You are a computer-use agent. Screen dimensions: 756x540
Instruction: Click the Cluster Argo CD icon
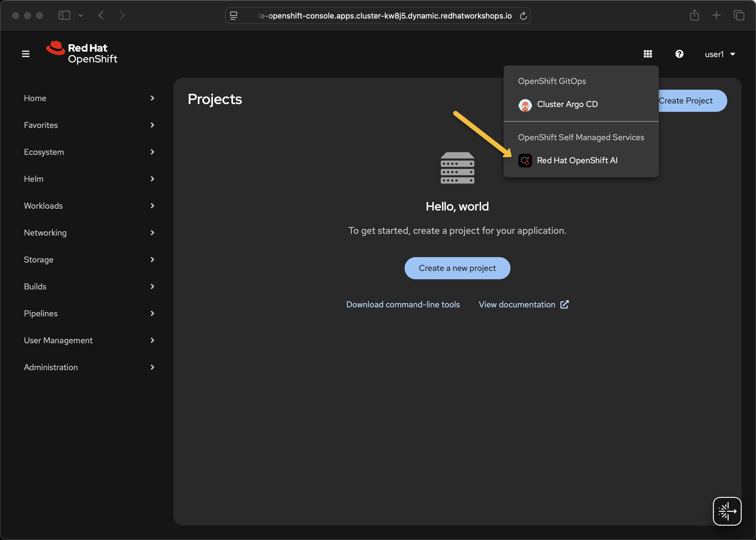[x=525, y=105]
